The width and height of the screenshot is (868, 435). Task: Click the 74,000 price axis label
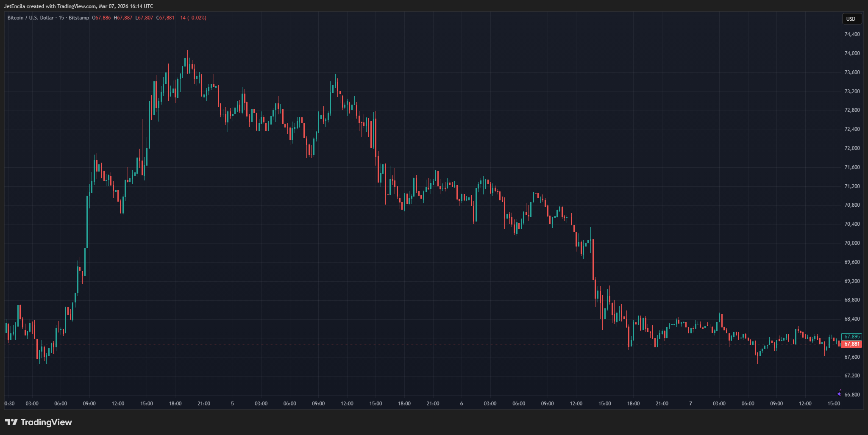pyautogui.click(x=852, y=53)
